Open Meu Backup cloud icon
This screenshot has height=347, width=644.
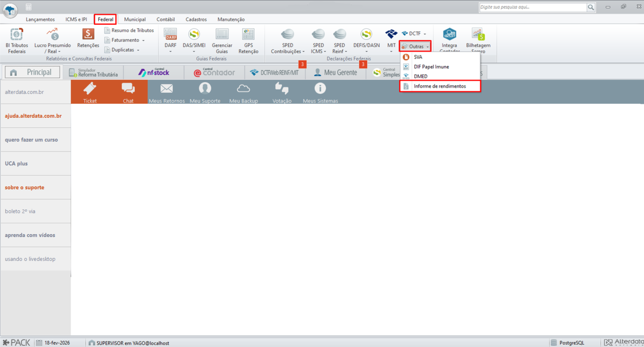(243, 89)
